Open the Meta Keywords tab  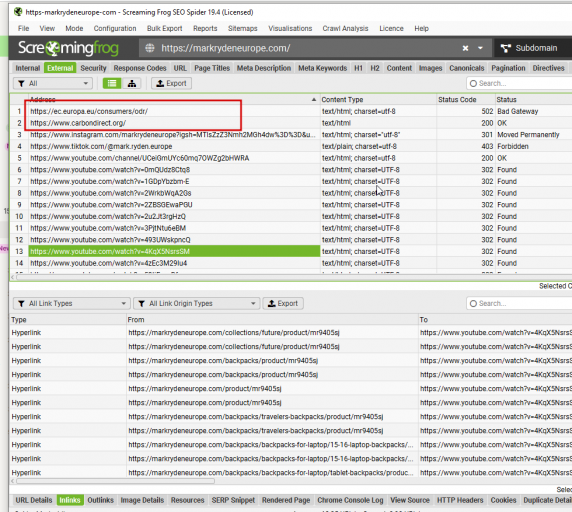pos(322,68)
